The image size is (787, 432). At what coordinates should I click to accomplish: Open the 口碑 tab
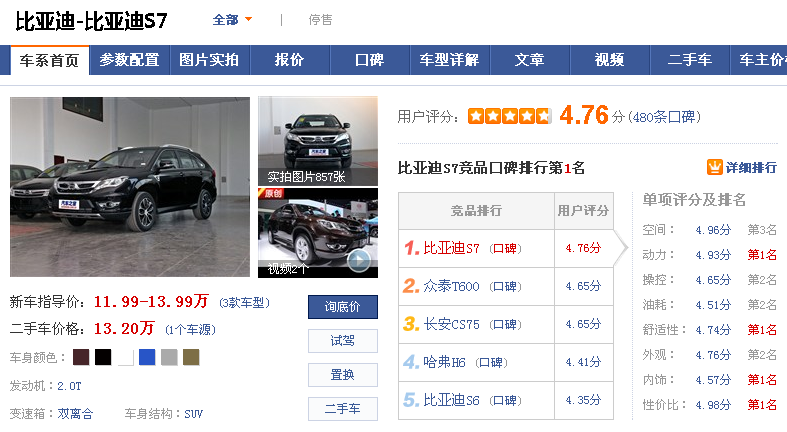[369, 60]
